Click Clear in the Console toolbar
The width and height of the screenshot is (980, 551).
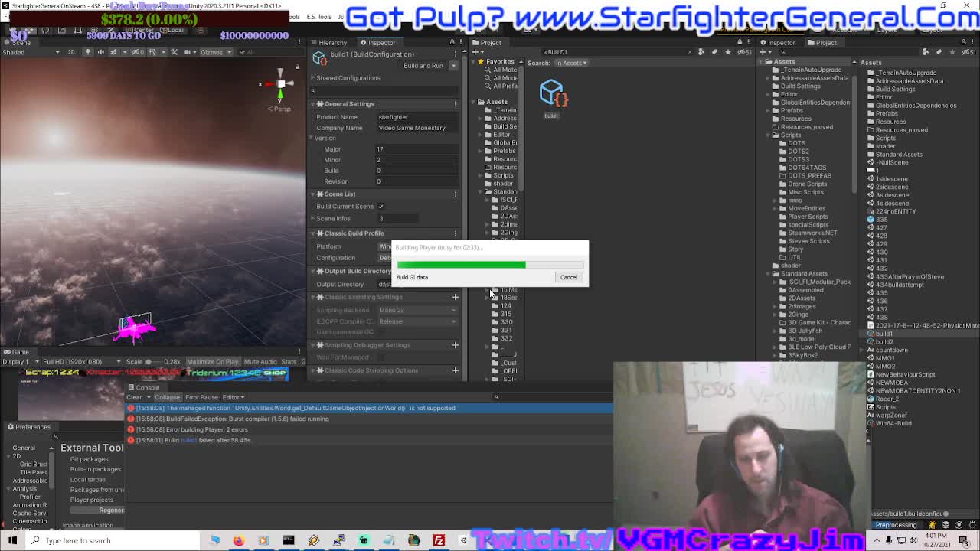tap(134, 397)
